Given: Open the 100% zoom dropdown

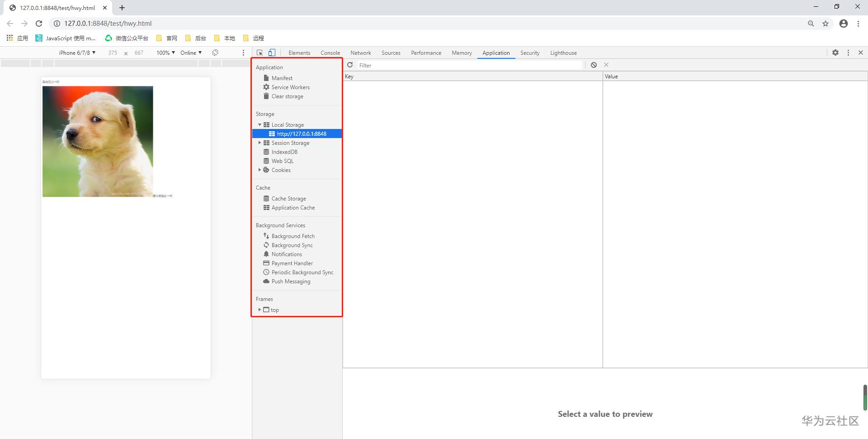Looking at the screenshot, I should coord(165,53).
